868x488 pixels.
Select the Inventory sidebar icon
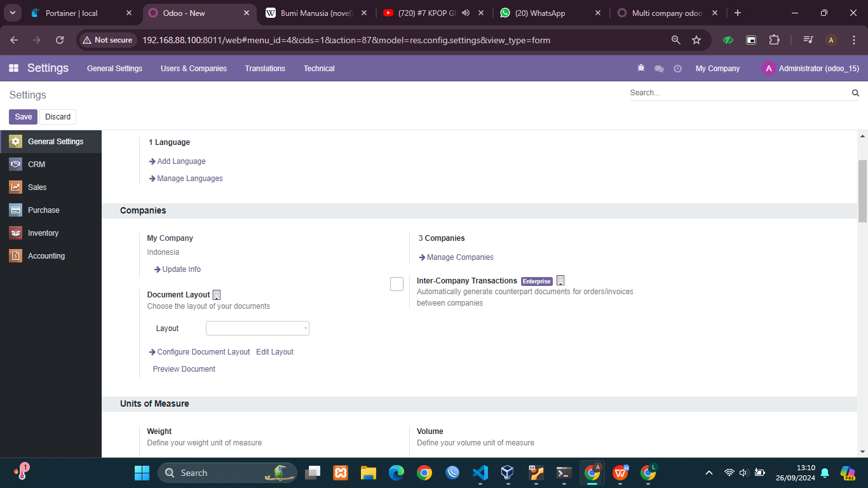click(x=16, y=233)
